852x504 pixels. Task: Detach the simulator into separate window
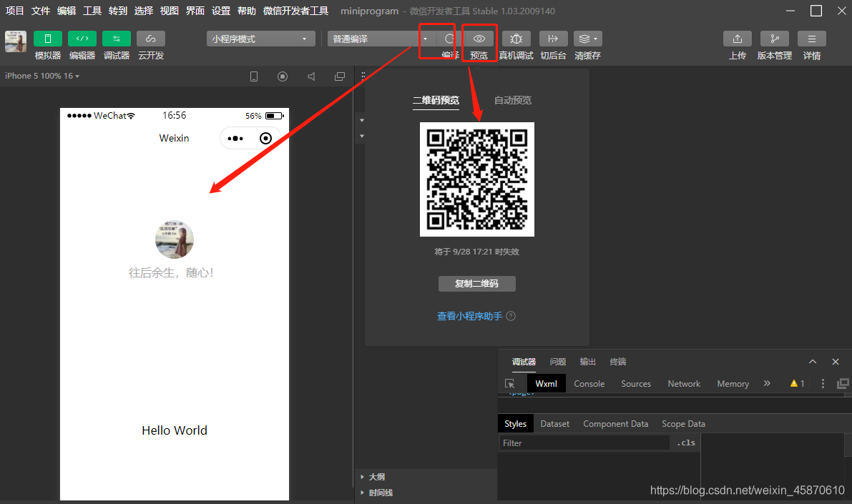pyautogui.click(x=340, y=76)
